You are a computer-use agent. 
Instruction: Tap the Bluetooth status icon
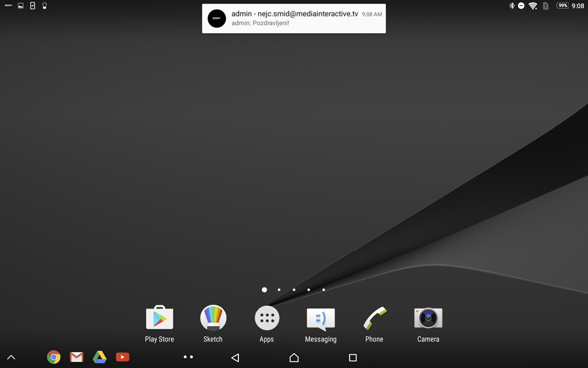tap(511, 5)
